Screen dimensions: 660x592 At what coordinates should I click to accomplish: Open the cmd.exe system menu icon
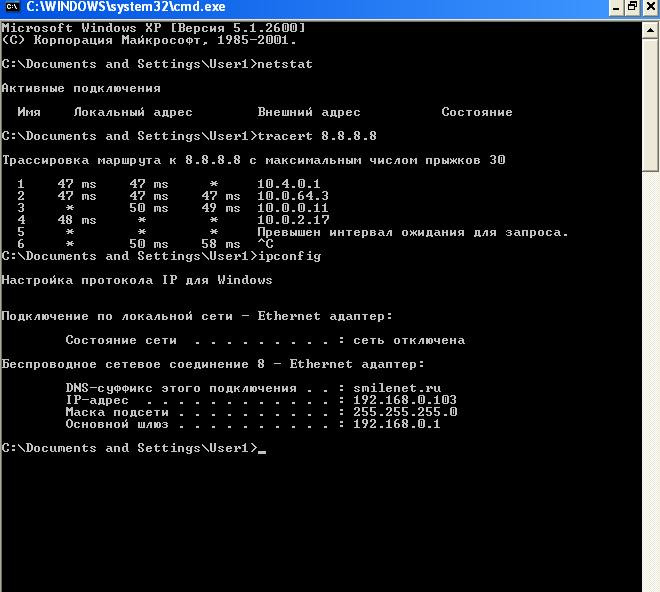pyautogui.click(x=12, y=7)
